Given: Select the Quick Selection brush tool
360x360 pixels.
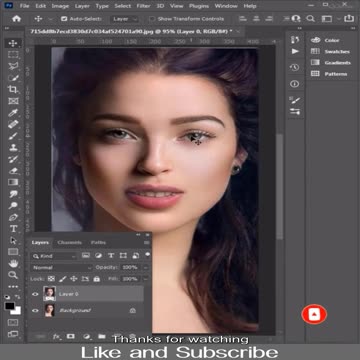Looking at the screenshot, I should pos(13,78).
